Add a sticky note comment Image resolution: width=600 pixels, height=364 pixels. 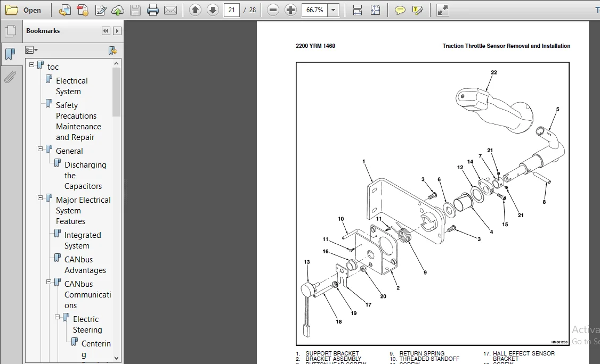pyautogui.click(x=400, y=10)
